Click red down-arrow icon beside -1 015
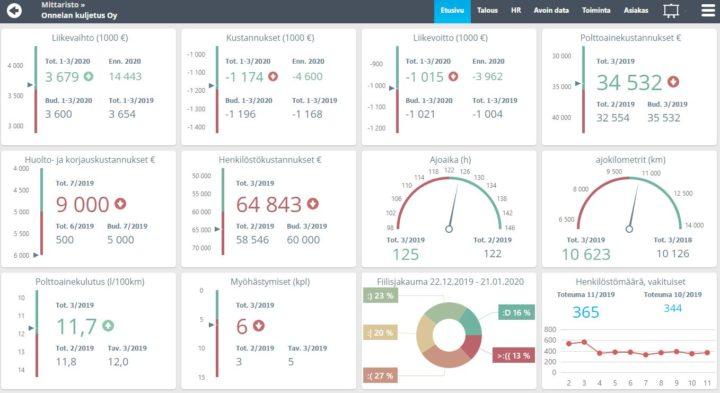Viewport: 720px width, 393px height. coord(453,77)
